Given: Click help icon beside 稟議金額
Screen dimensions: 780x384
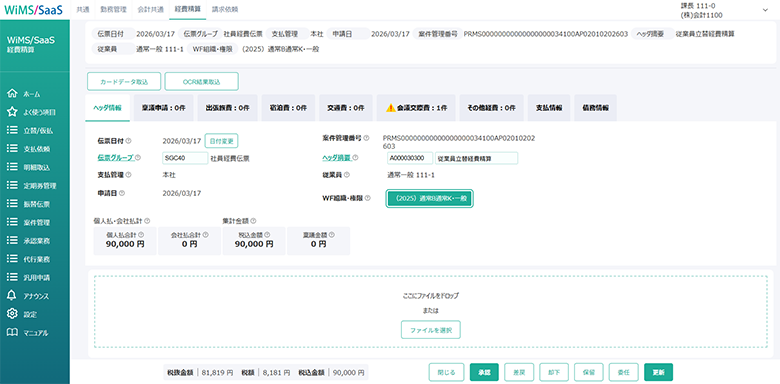Looking at the screenshot, I should tap(332, 234).
